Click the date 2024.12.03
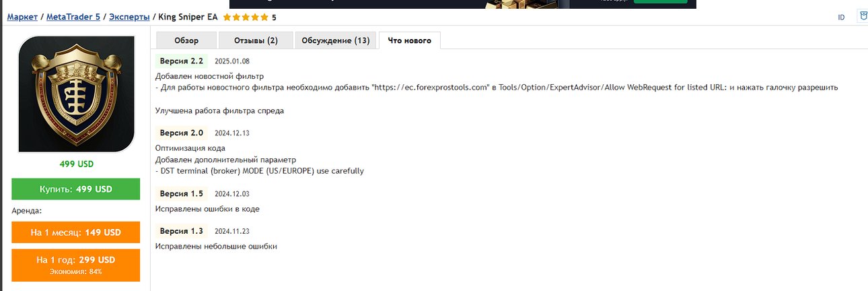 [232, 194]
